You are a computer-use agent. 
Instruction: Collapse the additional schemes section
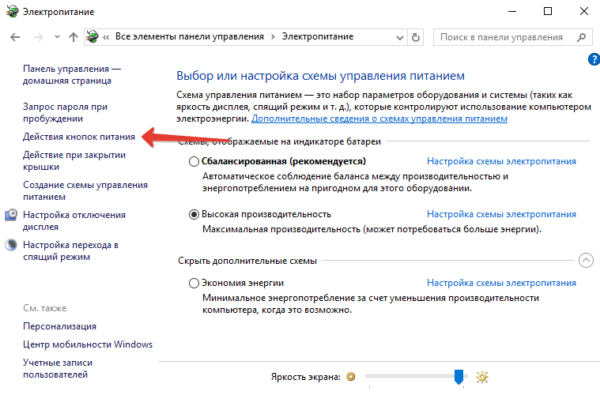click(586, 260)
